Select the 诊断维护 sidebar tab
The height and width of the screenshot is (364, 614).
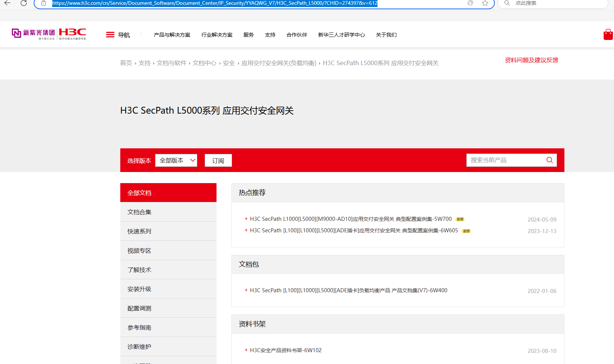tap(168, 347)
